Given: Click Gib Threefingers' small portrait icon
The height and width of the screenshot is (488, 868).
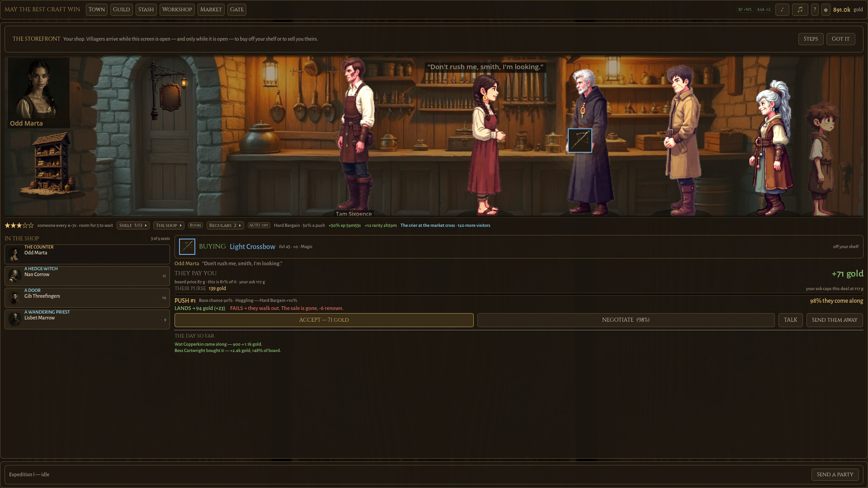Looking at the screenshot, I should coord(15,297).
